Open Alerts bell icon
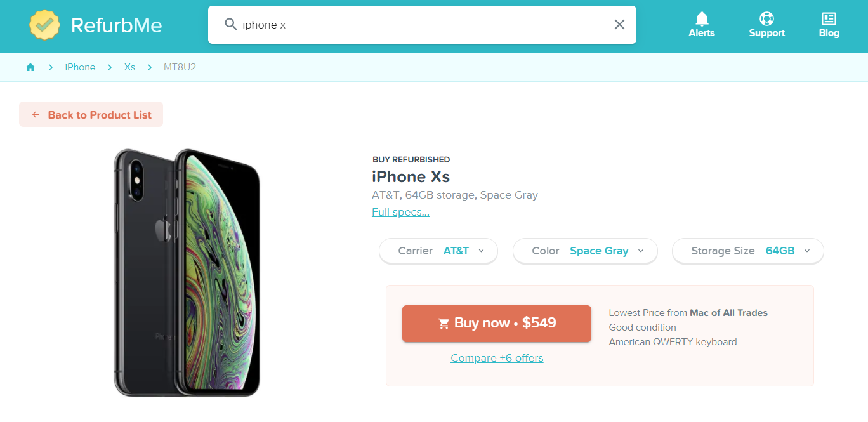Image resolution: width=868 pixels, height=422 pixels. [702, 19]
